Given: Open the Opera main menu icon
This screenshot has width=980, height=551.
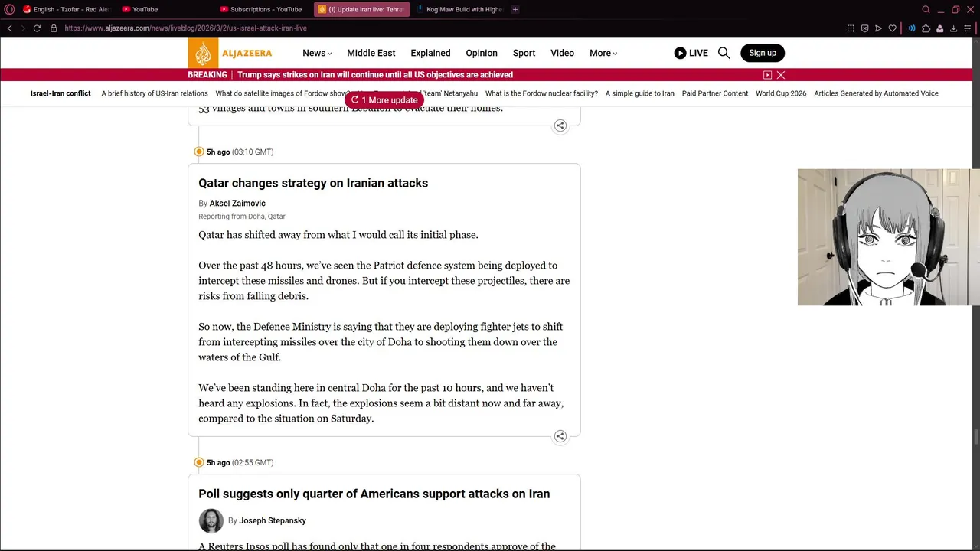Looking at the screenshot, I should [9, 9].
